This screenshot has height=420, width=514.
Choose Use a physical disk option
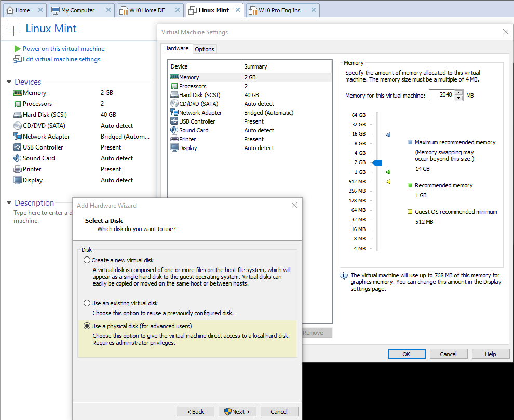coord(87,326)
